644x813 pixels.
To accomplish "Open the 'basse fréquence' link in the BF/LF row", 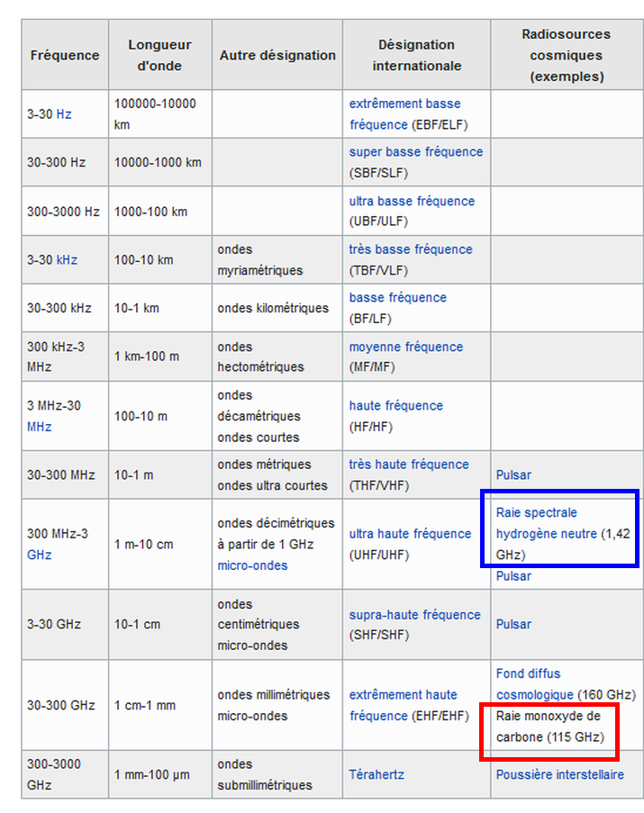I will pos(398,298).
